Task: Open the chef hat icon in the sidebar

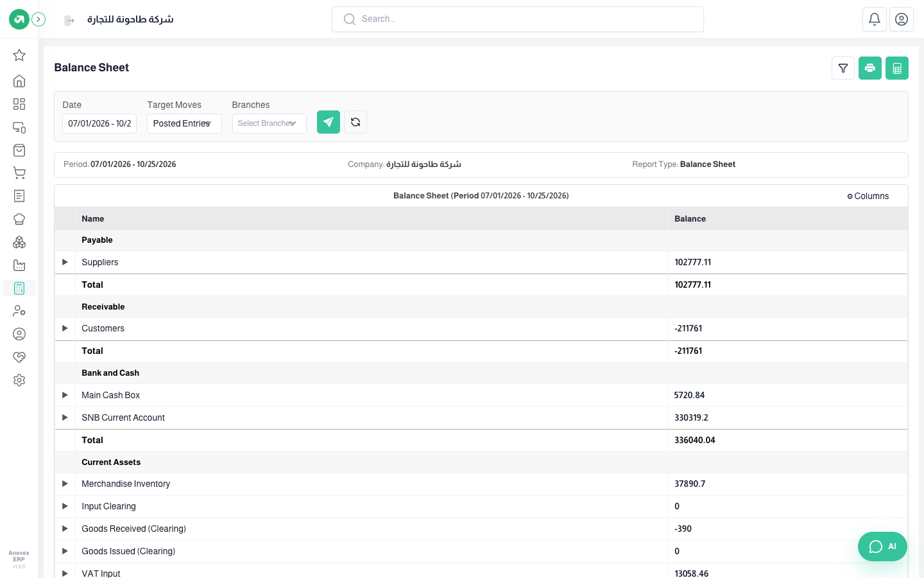Action: (x=19, y=219)
